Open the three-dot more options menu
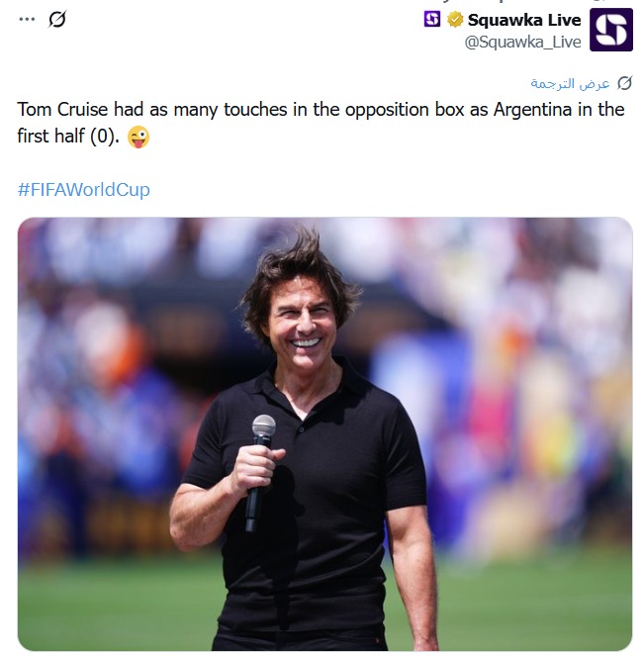This screenshot has height=656, width=644. 27,19
